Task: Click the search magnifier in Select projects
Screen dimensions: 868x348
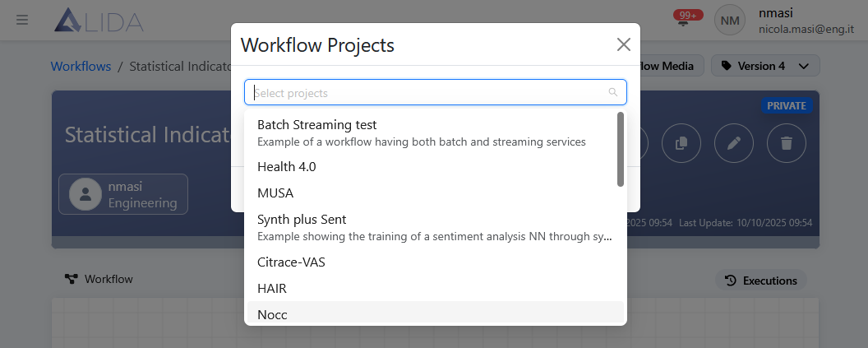Action: [613, 92]
